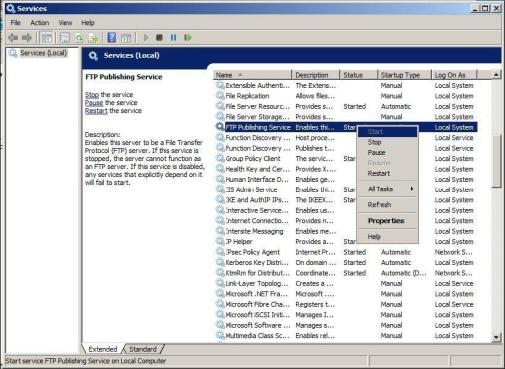Choose Stop in the context menu
This screenshot has width=505, height=369.
point(387,142)
